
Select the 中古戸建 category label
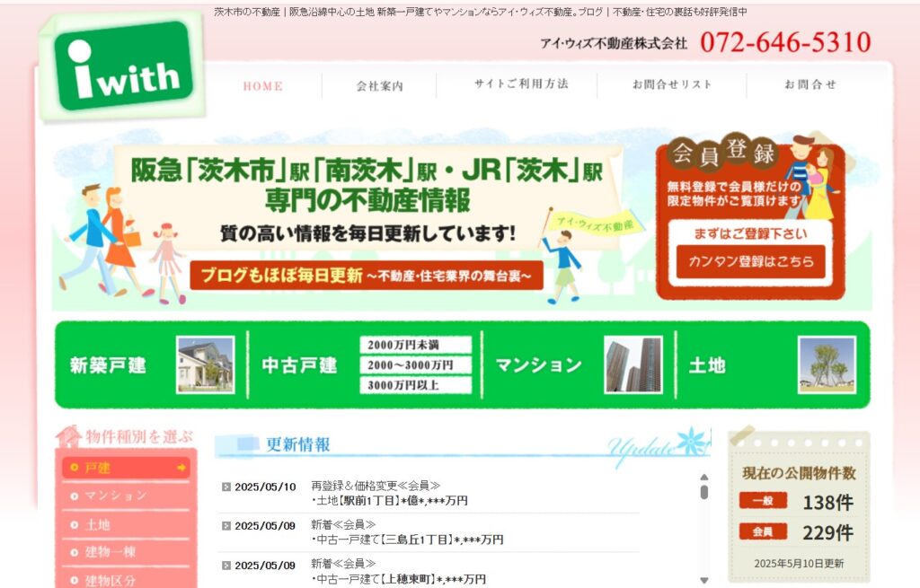pos(299,365)
